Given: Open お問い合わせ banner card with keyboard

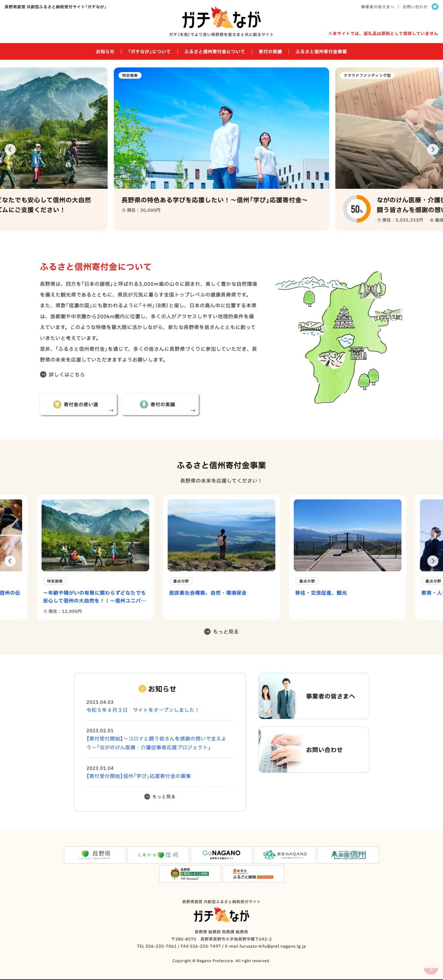Looking at the screenshot, I should [x=313, y=750].
